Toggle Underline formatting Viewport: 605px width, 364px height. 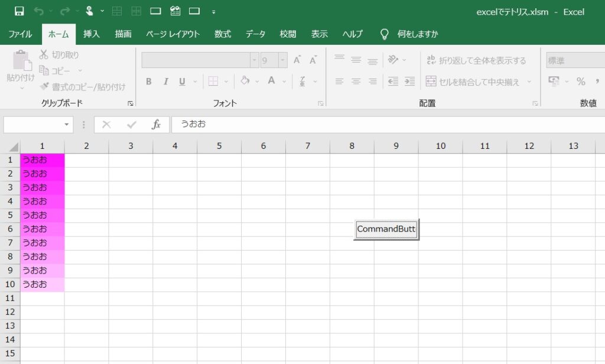click(182, 82)
